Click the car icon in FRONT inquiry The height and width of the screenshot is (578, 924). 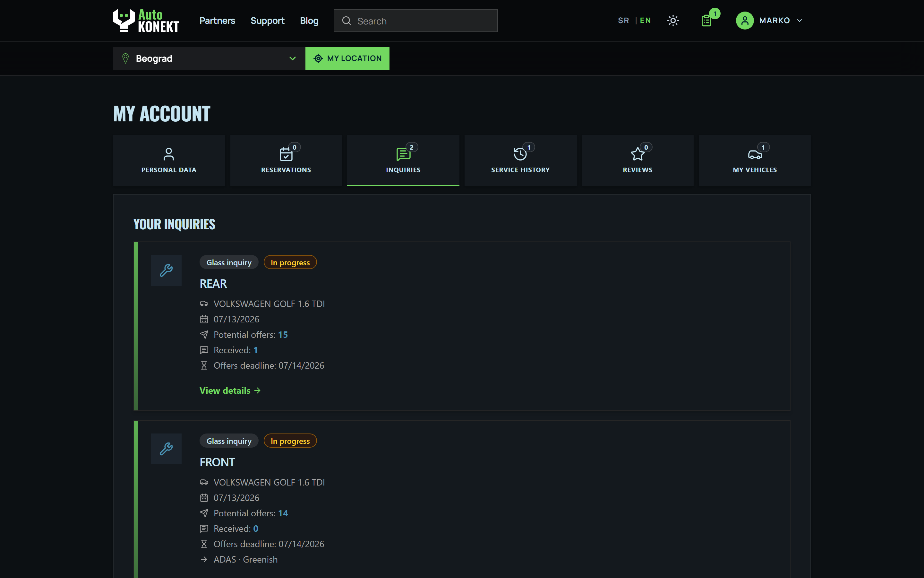coord(204,482)
